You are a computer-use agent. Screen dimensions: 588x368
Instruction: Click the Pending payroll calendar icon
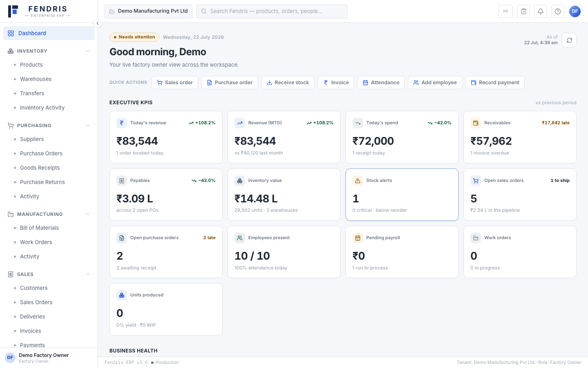pos(358,238)
